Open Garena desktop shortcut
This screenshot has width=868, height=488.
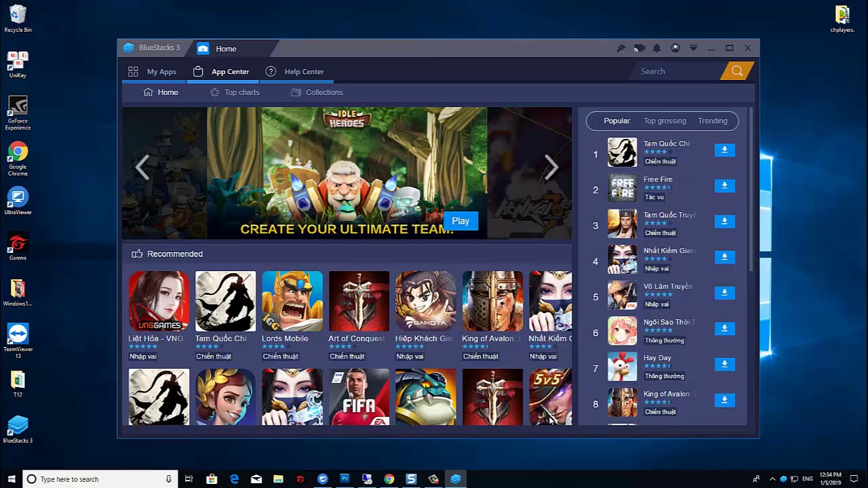click(18, 247)
